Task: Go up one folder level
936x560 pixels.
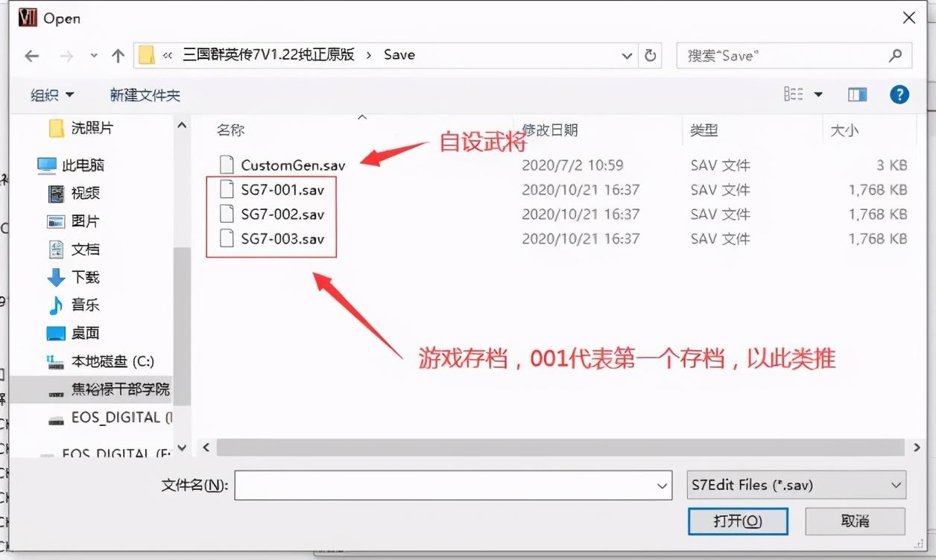Action: [118, 55]
